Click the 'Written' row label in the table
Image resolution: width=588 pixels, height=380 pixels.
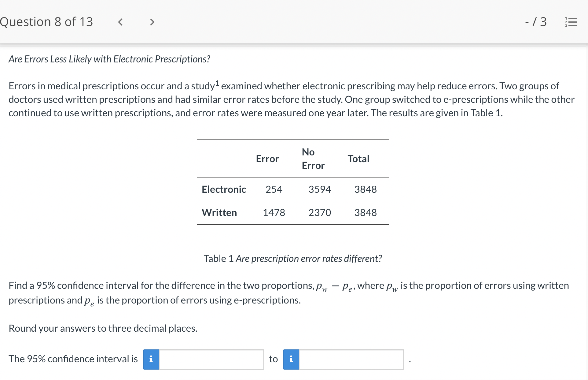click(x=219, y=212)
